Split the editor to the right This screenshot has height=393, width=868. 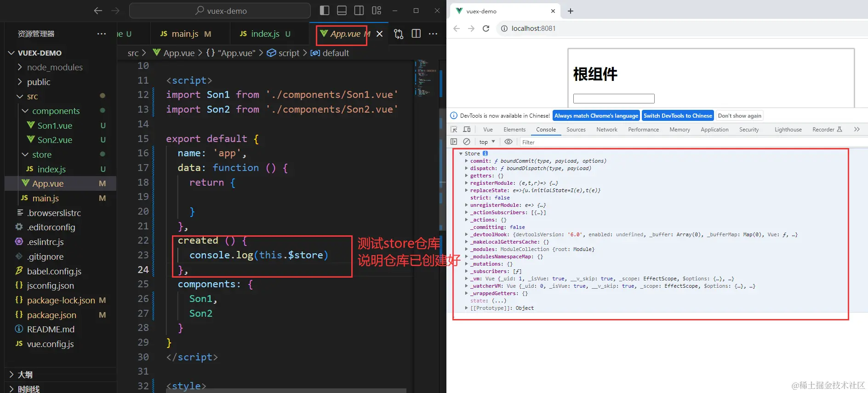click(x=416, y=34)
